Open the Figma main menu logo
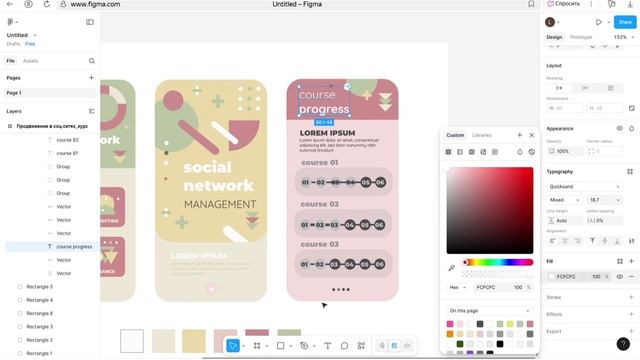Viewport: 640px width, 360px height. (x=10, y=22)
